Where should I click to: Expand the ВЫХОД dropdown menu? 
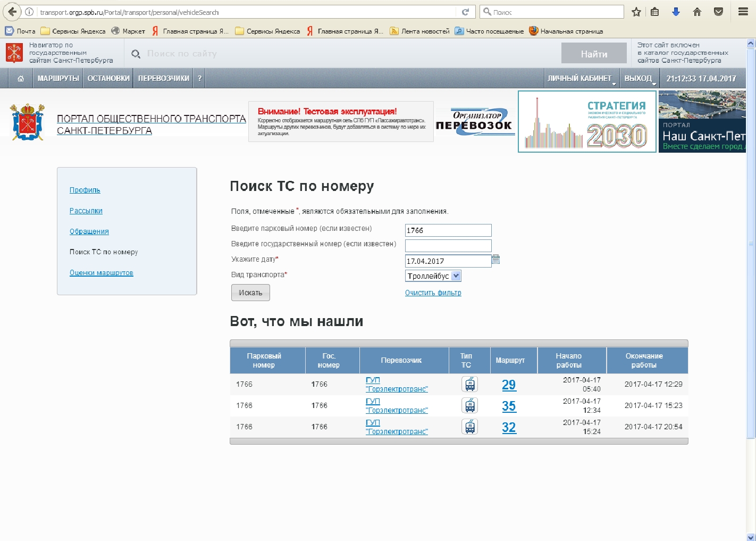(640, 78)
